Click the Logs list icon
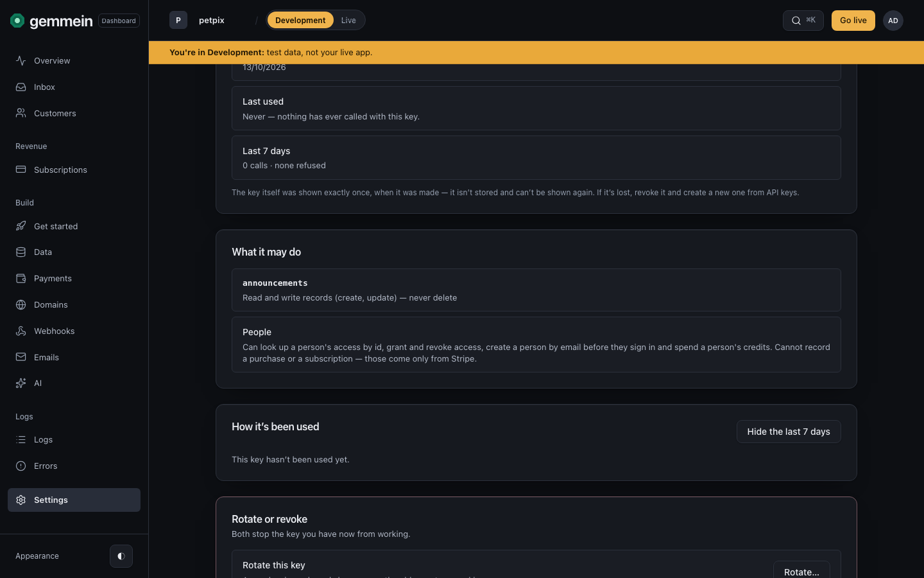 (x=21, y=439)
